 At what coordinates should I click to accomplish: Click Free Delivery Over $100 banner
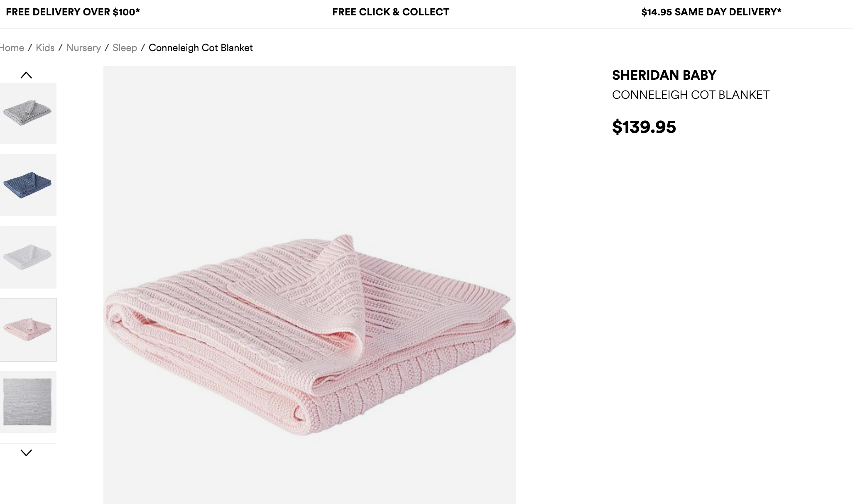coord(73,12)
